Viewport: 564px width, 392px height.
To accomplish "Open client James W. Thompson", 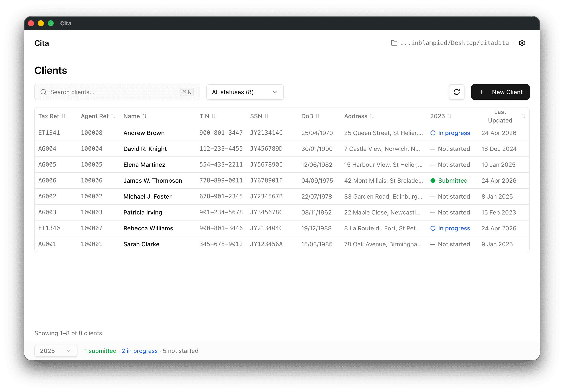I will click(153, 181).
